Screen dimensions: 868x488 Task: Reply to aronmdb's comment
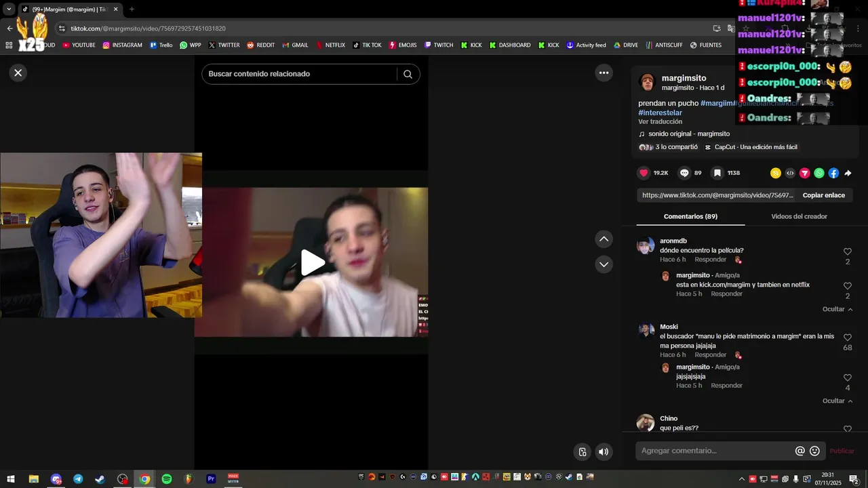(710, 260)
